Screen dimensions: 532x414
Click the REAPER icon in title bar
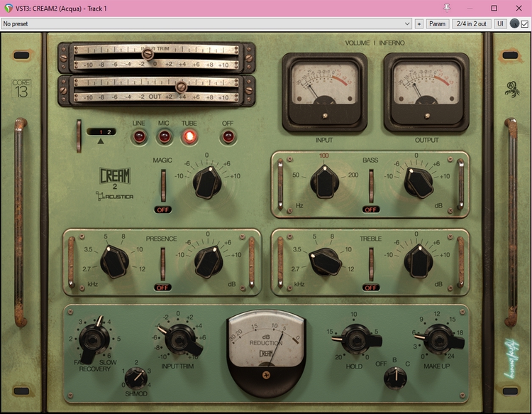coord(8,8)
